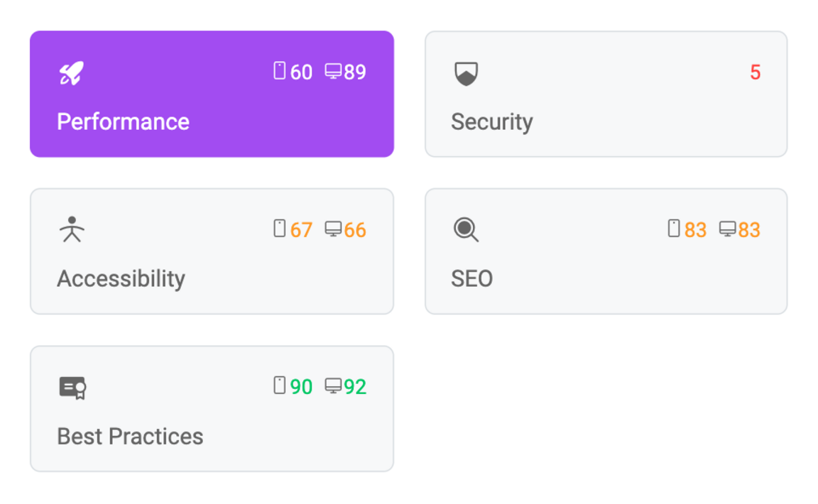Click the red Security score 5
The height and width of the screenshot is (504, 818).
coord(755,72)
